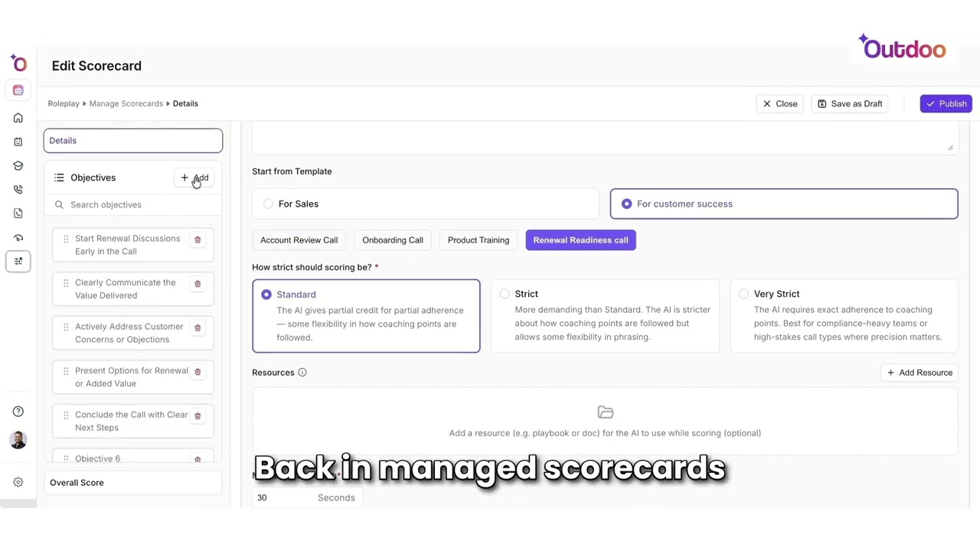Click drag handle of 'Actively Address Customer Concerns'
Viewport: 980px width, 551px height.
[x=66, y=327]
